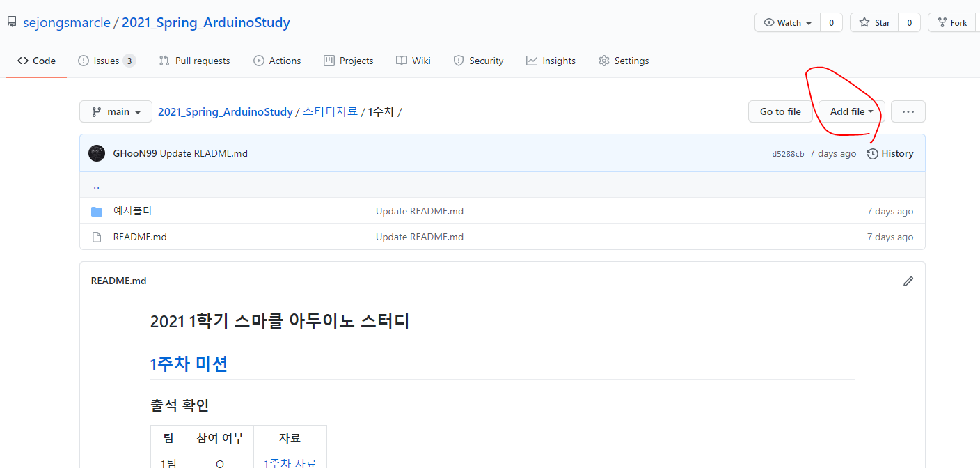This screenshot has width=980, height=468.
Task: Click the GHooN99 avatar image
Action: [x=97, y=153]
